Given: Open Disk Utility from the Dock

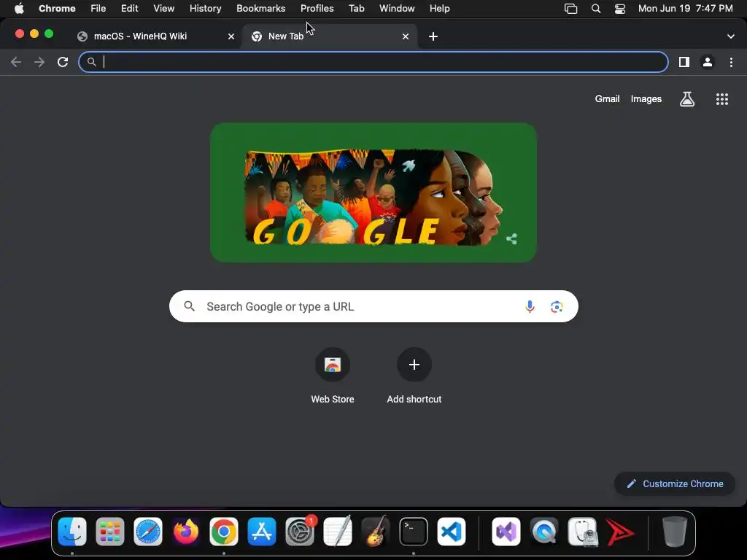Looking at the screenshot, I should [x=582, y=532].
